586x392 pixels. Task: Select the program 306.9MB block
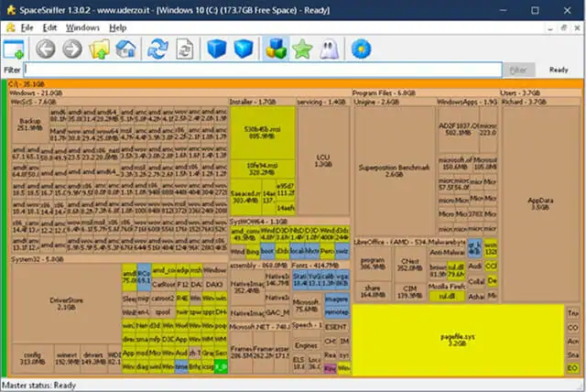coord(373,263)
